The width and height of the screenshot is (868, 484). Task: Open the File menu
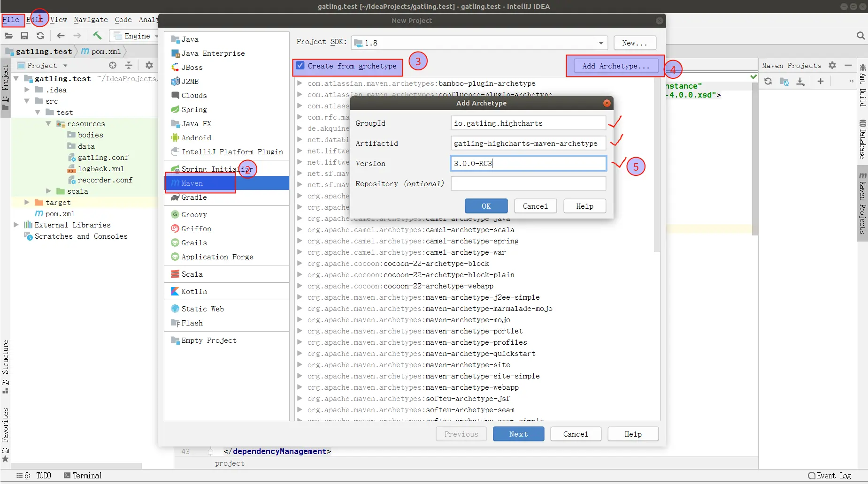(11, 20)
